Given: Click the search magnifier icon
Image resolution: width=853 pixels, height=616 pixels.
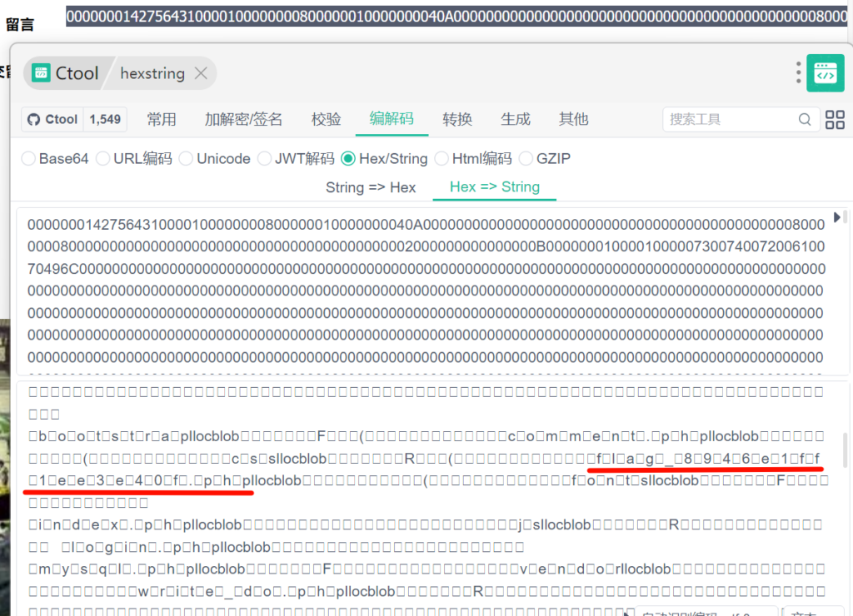Looking at the screenshot, I should pyautogui.click(x=805, y=119).
